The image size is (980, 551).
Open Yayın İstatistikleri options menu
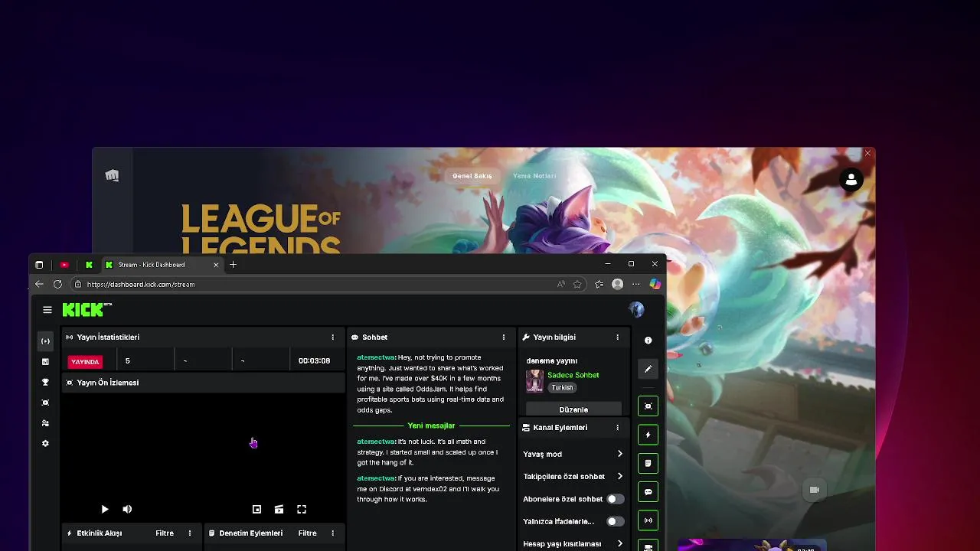coord(332,337)
